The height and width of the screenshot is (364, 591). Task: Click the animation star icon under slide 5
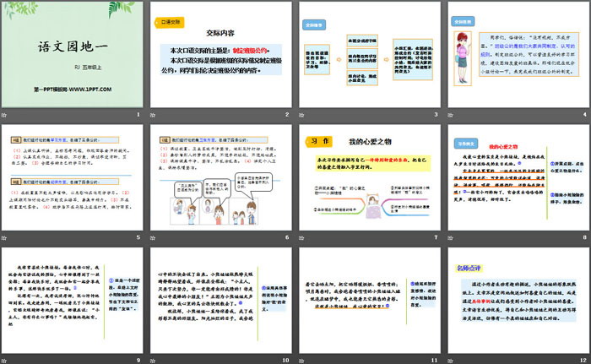click(x=4, y=237)
